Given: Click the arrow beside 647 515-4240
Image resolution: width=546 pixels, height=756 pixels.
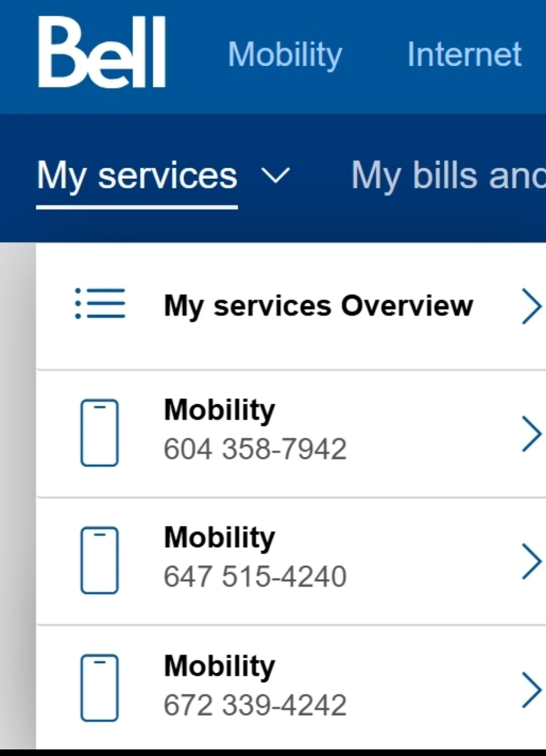Looking at the screenshot, I should pos(531,561).
